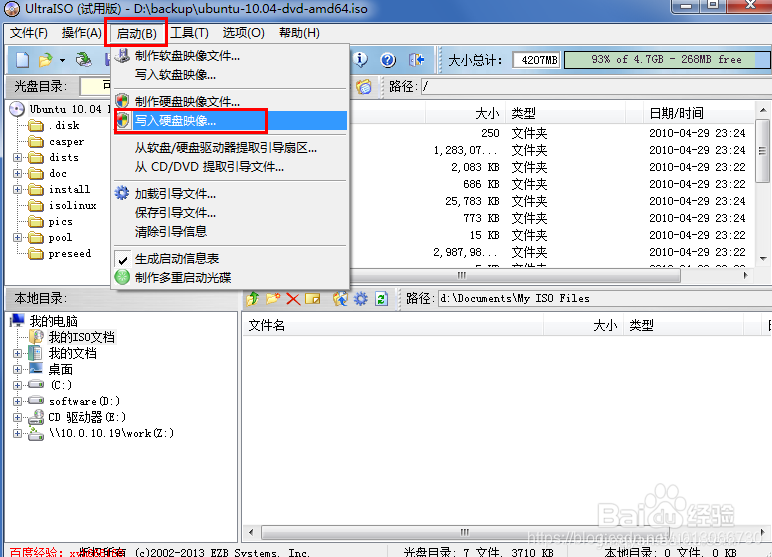Click the local New folder icon

point(273,298)
